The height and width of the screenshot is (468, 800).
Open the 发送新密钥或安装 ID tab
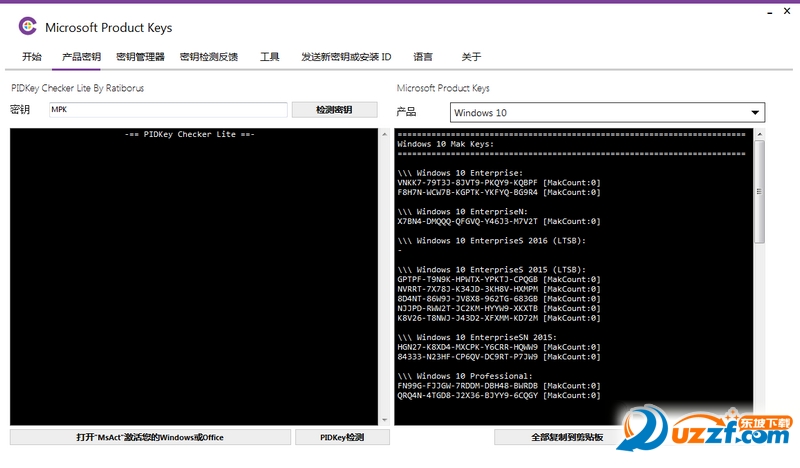point(346,57)
